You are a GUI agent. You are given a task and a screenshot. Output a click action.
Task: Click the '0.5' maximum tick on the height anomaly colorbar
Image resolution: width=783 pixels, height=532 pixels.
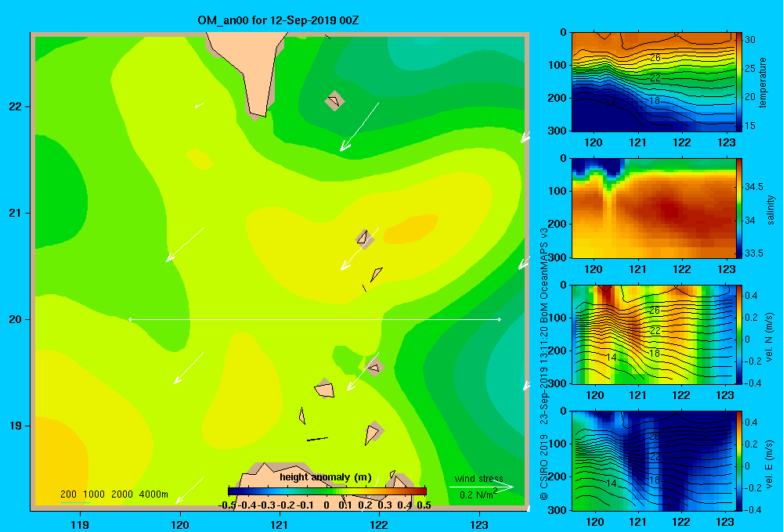(424, 505)
